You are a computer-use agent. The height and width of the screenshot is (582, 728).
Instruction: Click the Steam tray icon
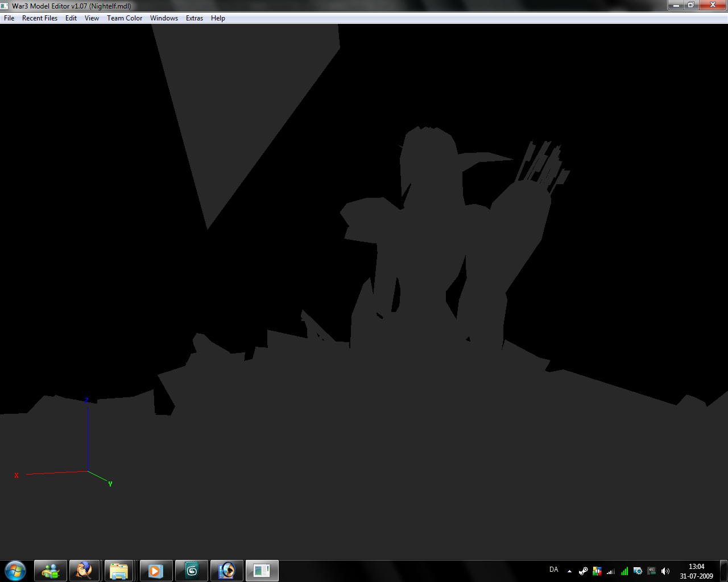coord(583,571)
